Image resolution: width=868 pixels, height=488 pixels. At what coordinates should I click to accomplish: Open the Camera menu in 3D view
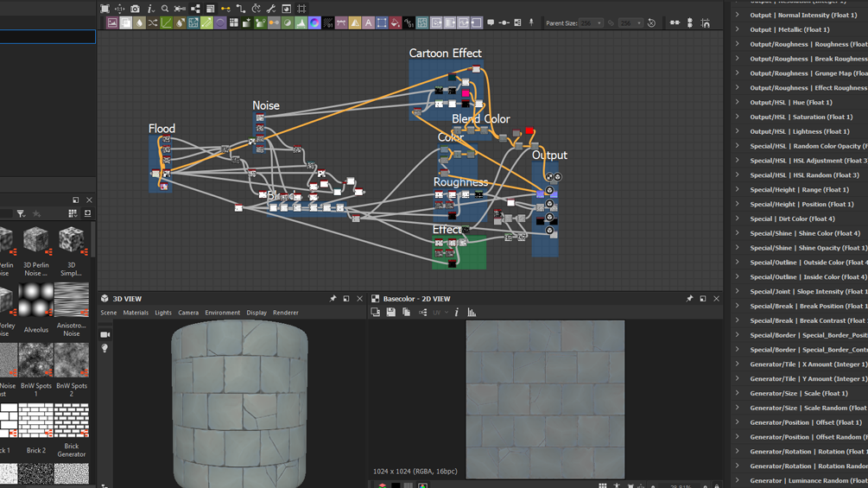(188, 313)
